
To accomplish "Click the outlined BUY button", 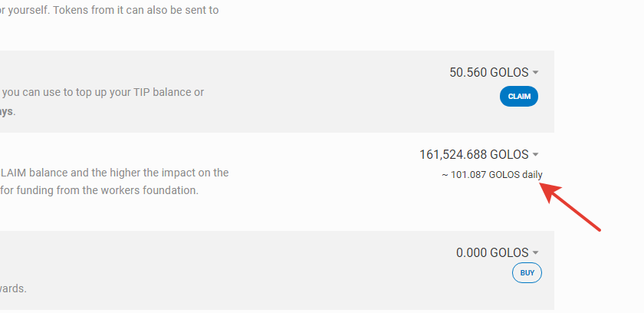I will [527, 272].
